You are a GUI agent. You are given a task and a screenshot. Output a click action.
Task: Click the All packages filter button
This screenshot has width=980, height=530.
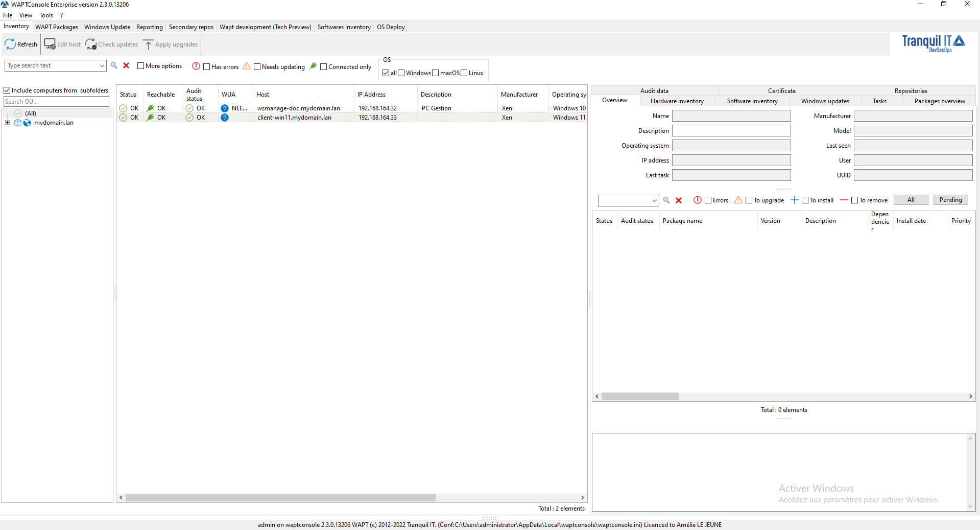911,200
